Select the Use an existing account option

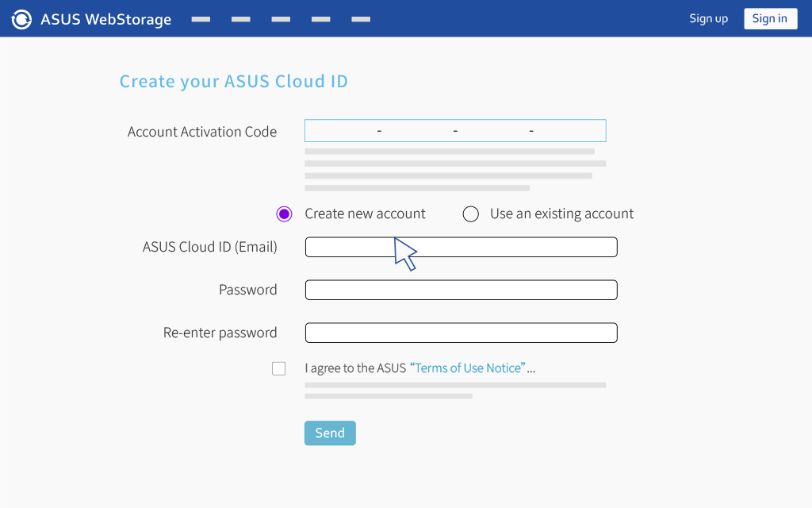coord(470,214)
